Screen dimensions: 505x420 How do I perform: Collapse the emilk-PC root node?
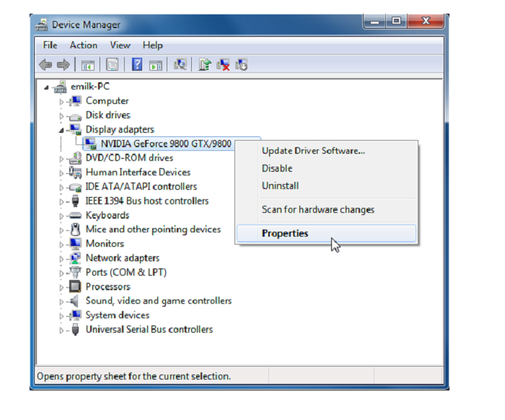47,87
